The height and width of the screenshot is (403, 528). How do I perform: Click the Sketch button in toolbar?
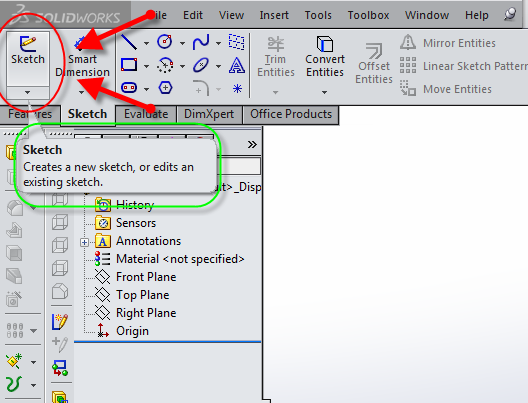28,59
